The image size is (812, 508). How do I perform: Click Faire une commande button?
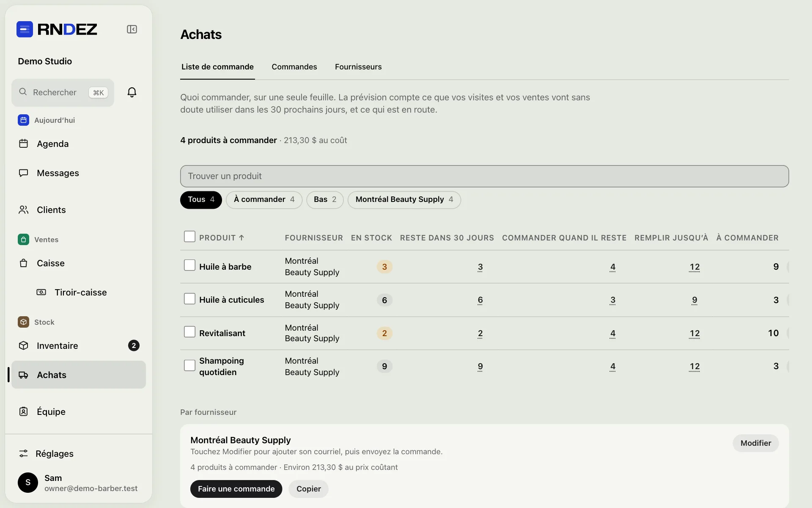236,489
